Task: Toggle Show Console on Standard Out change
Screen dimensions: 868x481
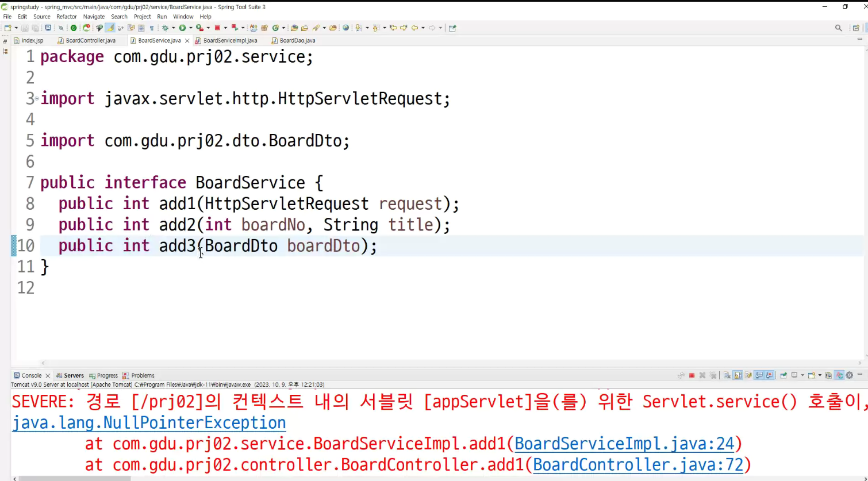Action: pyautogui.click(x=759, y=375)
